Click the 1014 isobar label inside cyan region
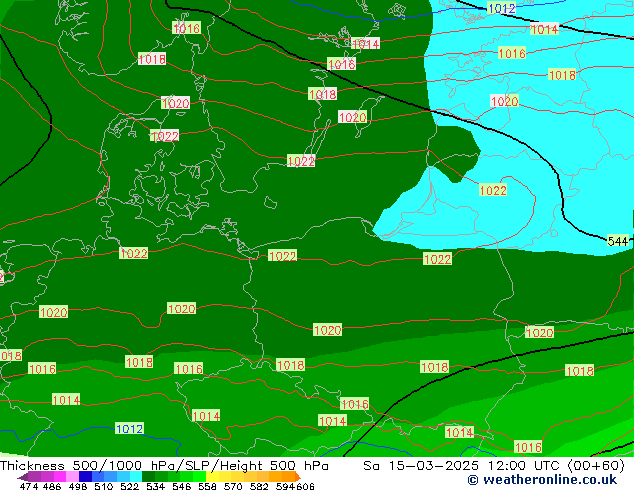The image size is (634, 490). [544, 29]
